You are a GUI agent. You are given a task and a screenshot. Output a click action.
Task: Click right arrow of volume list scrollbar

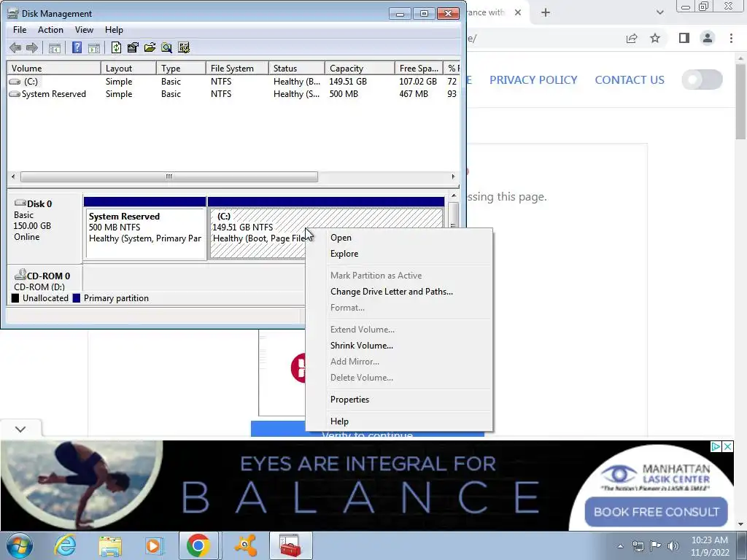453,176
